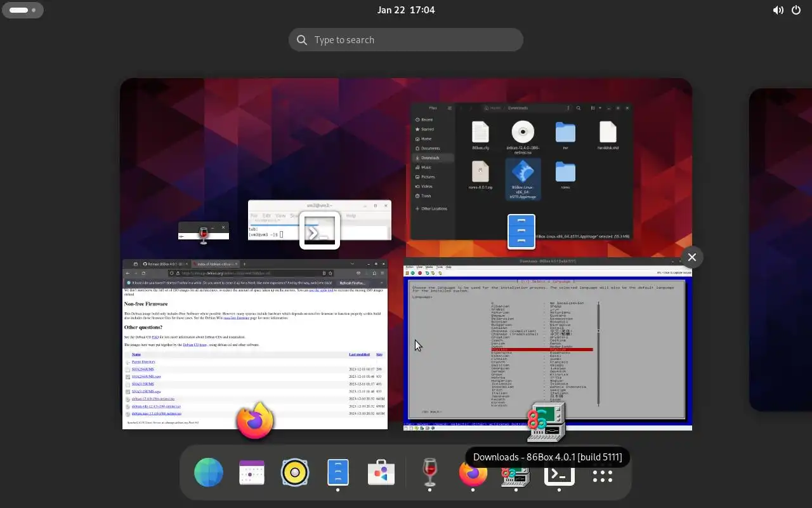Image resolution: width=812 pixels, height=508 pixels.
Task: Open the Software shopping bag icon in the dock
Action: tap(381, 473)
